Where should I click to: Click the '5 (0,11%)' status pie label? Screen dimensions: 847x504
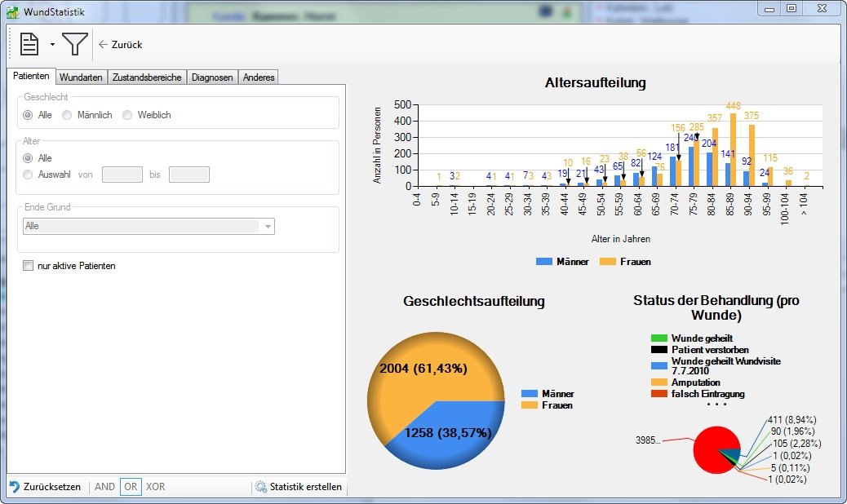[x=790, y=468]
